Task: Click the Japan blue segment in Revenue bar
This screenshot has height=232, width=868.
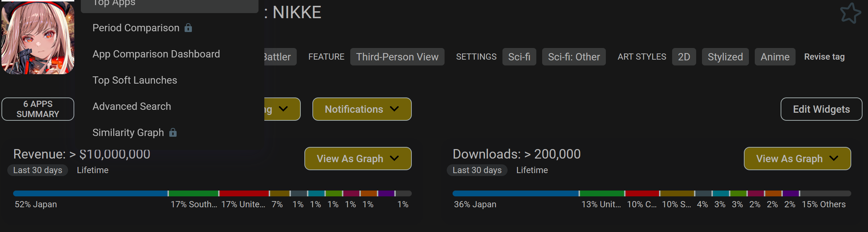Action: click(90, 193)
